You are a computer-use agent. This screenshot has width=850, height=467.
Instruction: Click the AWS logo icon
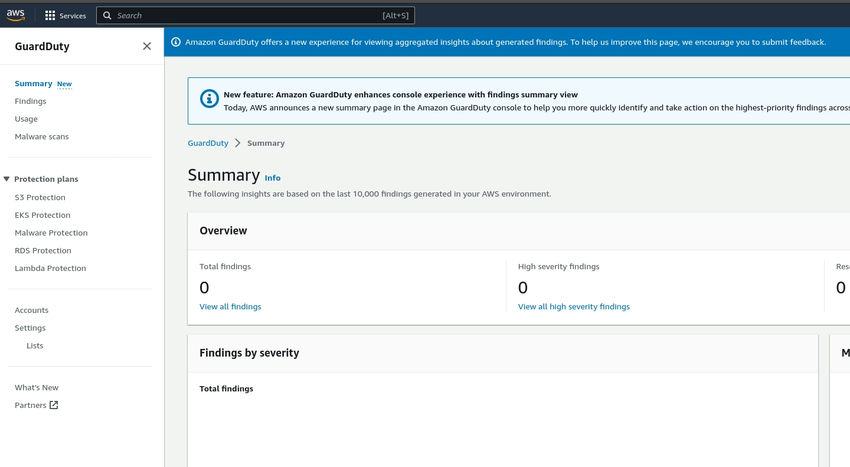(x=16, y=15)
